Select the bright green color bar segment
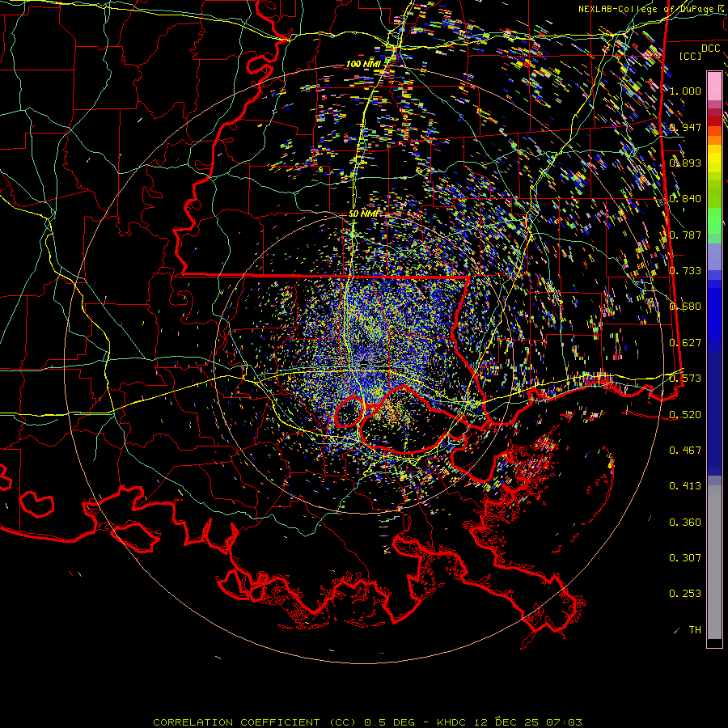Viewport: 728px width, 728px height. tap(714, 221)
